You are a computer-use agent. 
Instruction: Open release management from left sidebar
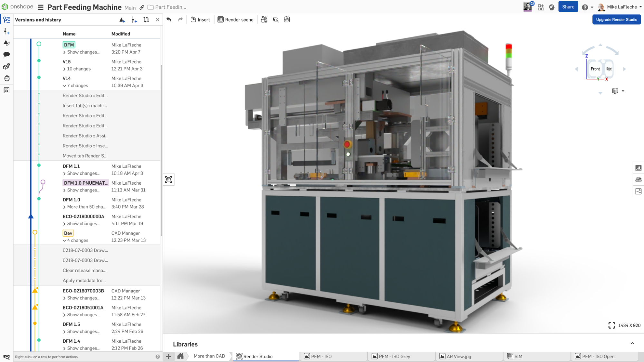(x=6, y=43)
